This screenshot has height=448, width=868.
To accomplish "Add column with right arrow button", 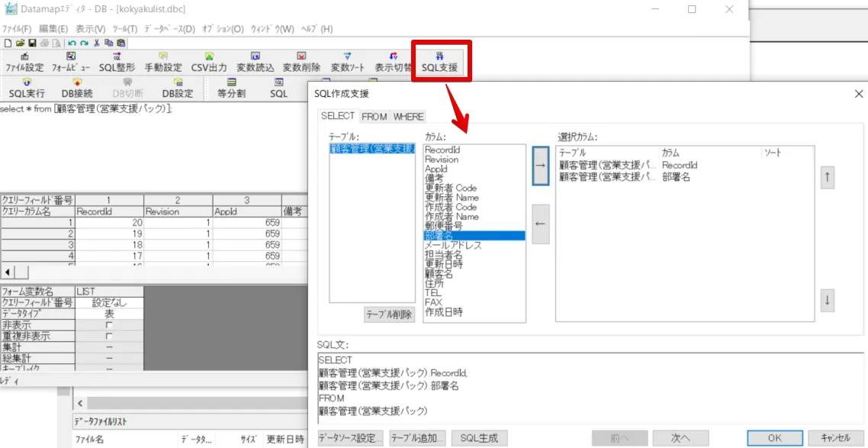I will (x=540, y=166).
